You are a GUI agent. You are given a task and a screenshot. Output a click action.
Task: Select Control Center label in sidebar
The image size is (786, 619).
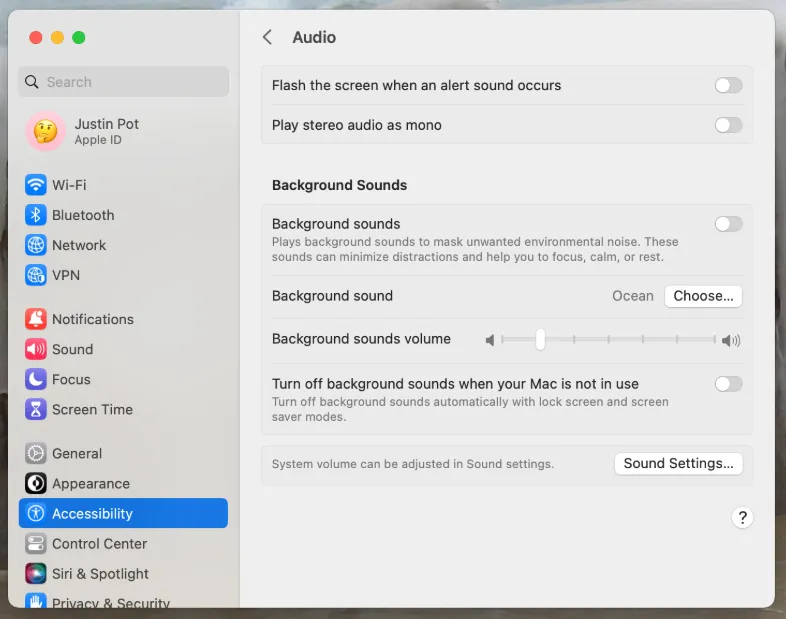pyautogui.click(x=99, y=544)
